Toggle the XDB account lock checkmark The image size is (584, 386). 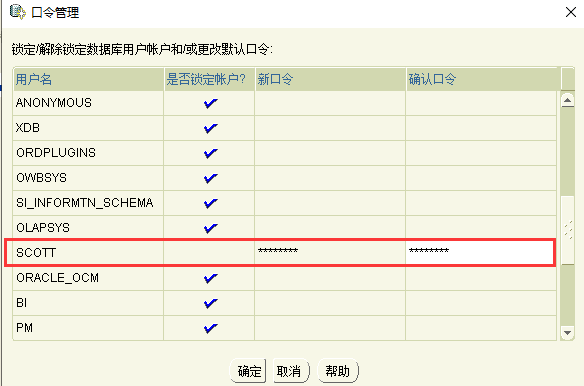pos(210,128)
